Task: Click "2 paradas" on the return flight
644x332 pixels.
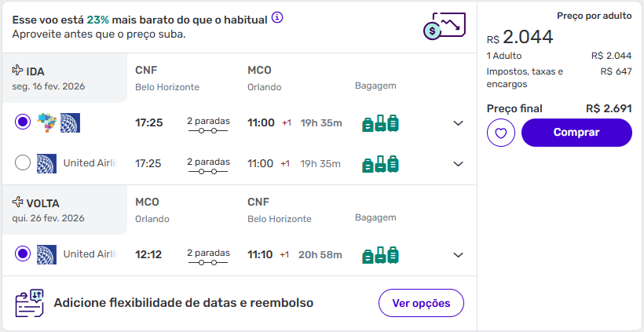Action: [208, 254]
